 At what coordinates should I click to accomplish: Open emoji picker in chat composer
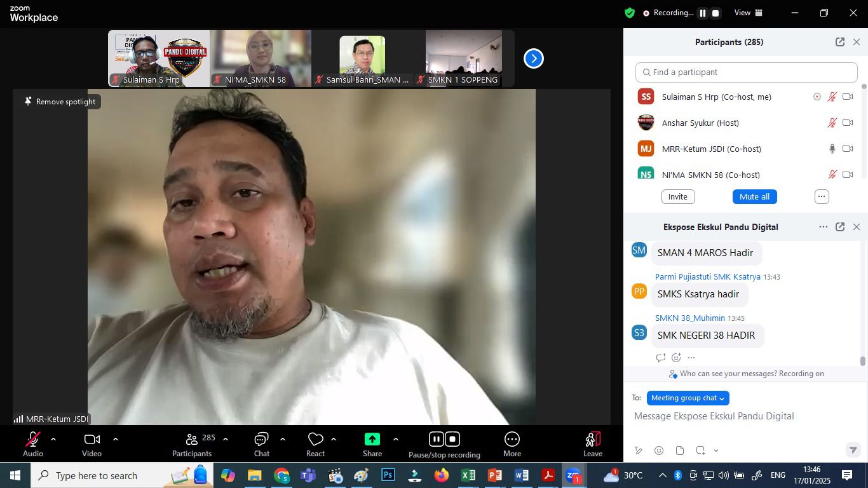coord(659,451)
